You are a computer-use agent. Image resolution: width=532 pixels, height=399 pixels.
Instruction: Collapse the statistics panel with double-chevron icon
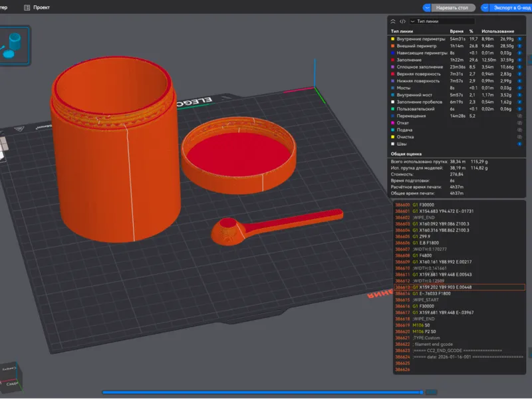393,21
